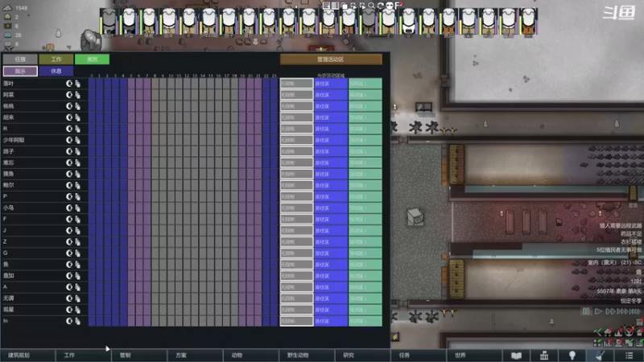This screenshot has width=644, height=362.
Task: Click the crescent copy icon in P's row
Action: click(69, 196)
